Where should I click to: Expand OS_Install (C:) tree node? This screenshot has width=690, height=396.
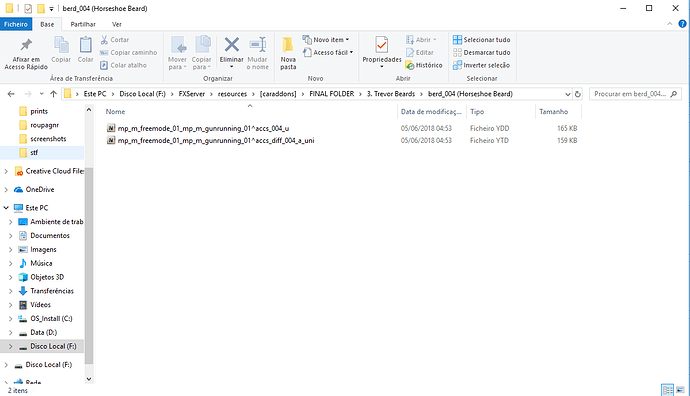click(11, 319)
